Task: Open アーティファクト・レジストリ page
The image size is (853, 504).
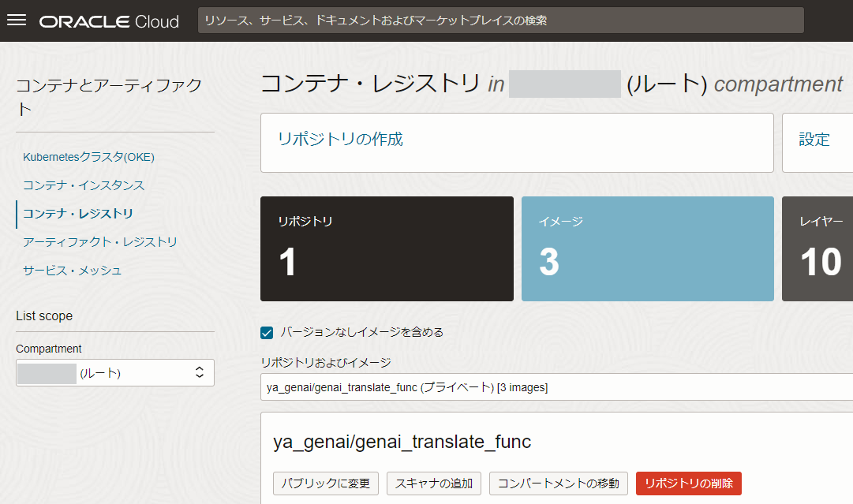Action: (x=100, y=242)
